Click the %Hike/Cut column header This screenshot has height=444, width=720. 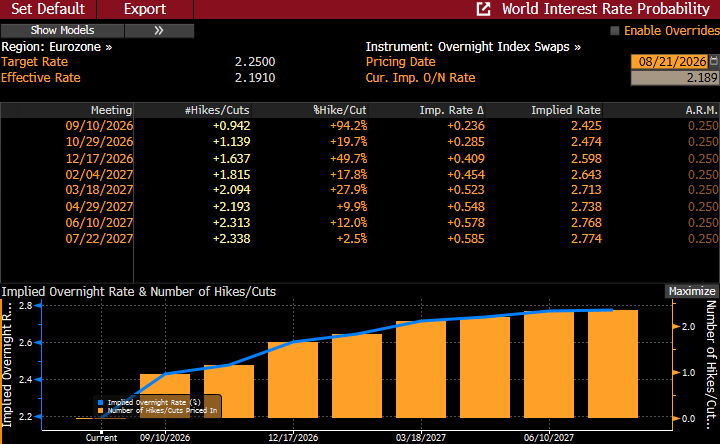[340, 110]
